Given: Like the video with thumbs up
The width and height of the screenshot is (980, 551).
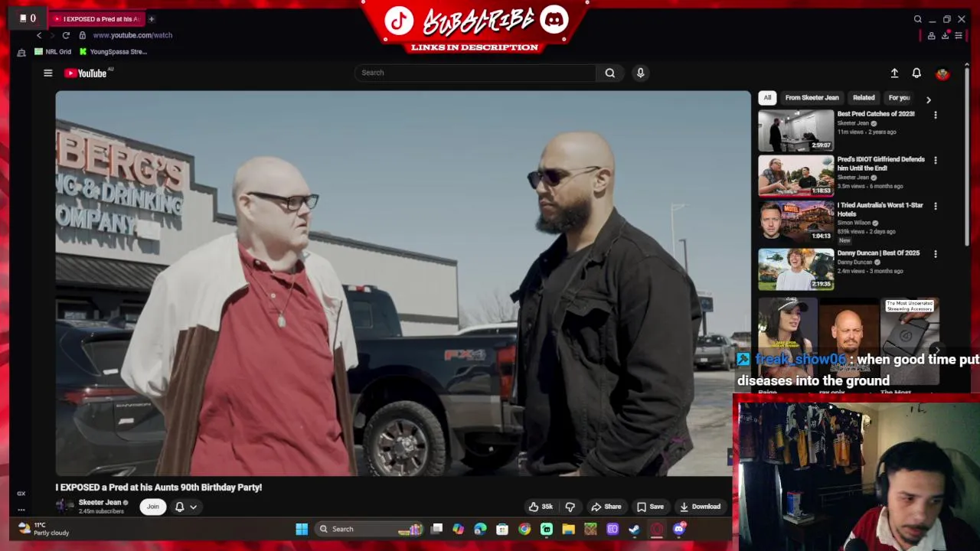Looking at the screenshot, I should tap(541, 507).
